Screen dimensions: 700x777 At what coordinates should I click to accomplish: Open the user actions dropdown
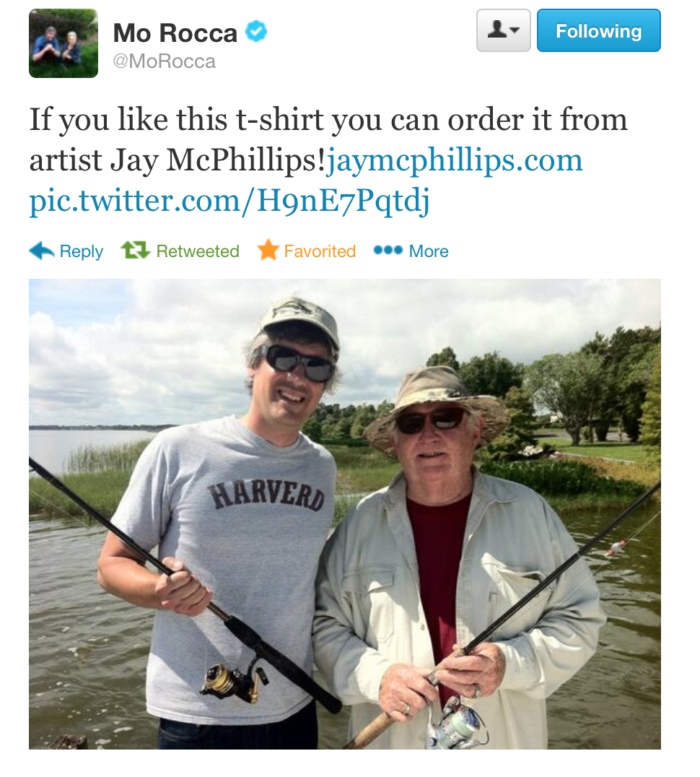click(504, 30)
